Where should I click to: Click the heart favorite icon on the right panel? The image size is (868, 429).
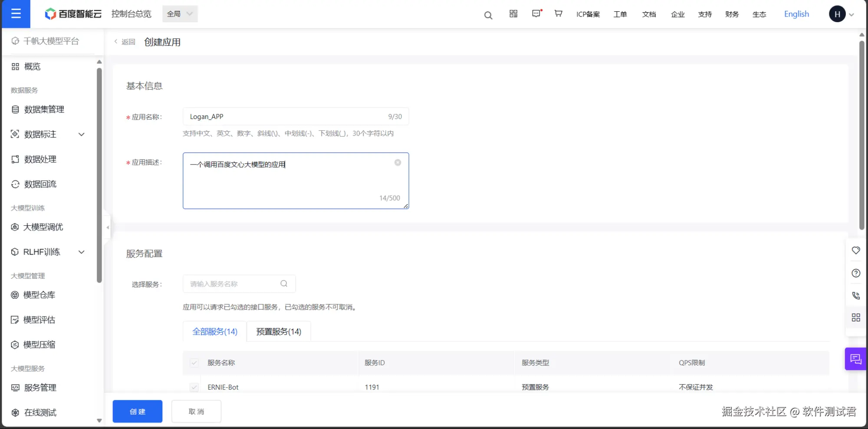click(856, 251)
